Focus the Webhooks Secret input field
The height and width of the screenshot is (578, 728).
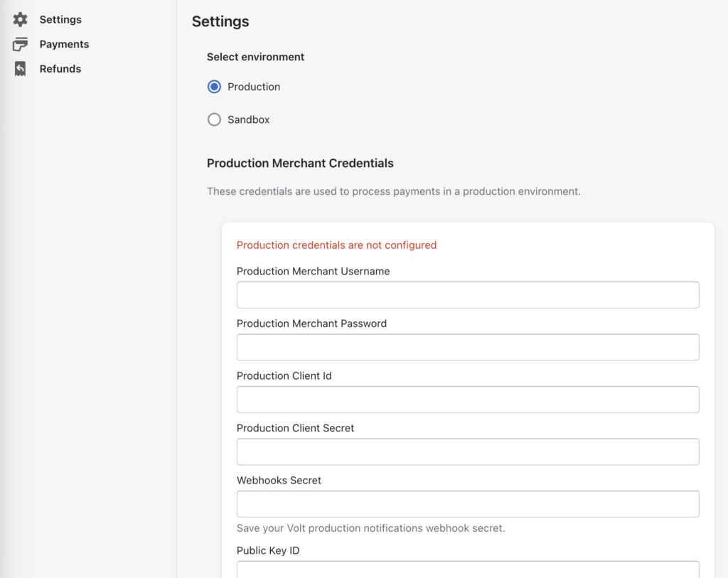coord(468,504)
